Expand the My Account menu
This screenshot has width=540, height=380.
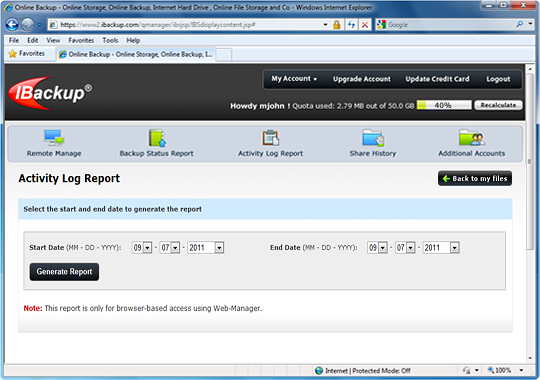pos(294,79)
